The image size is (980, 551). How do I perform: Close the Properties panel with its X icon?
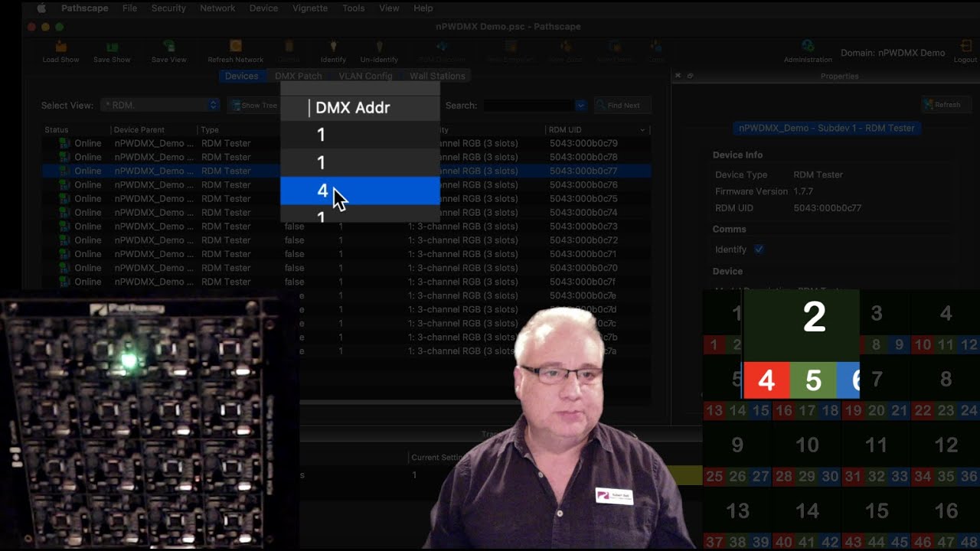[x=678, y=76]
